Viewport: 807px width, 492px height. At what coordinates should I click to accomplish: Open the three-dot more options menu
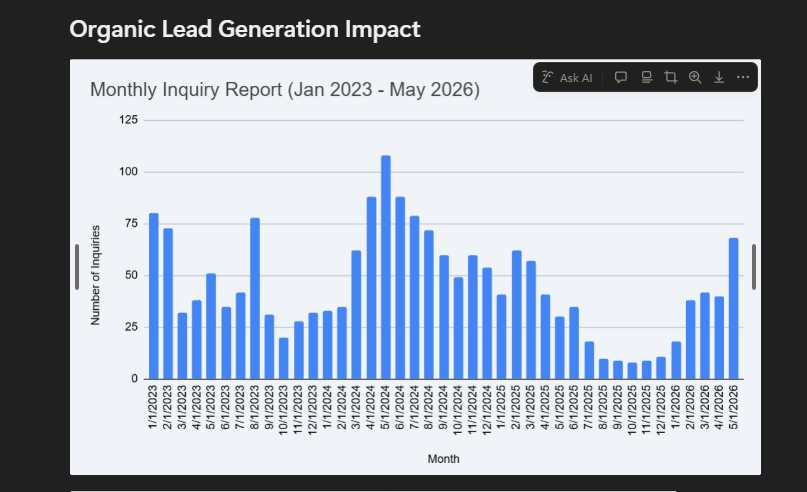[x=743, y=77]
